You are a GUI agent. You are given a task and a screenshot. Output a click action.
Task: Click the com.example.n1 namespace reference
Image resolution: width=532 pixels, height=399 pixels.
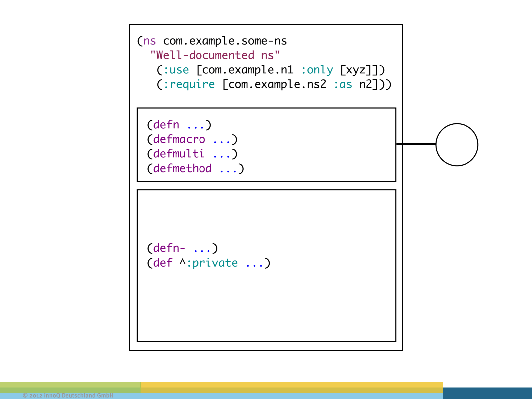coord(248,70)
